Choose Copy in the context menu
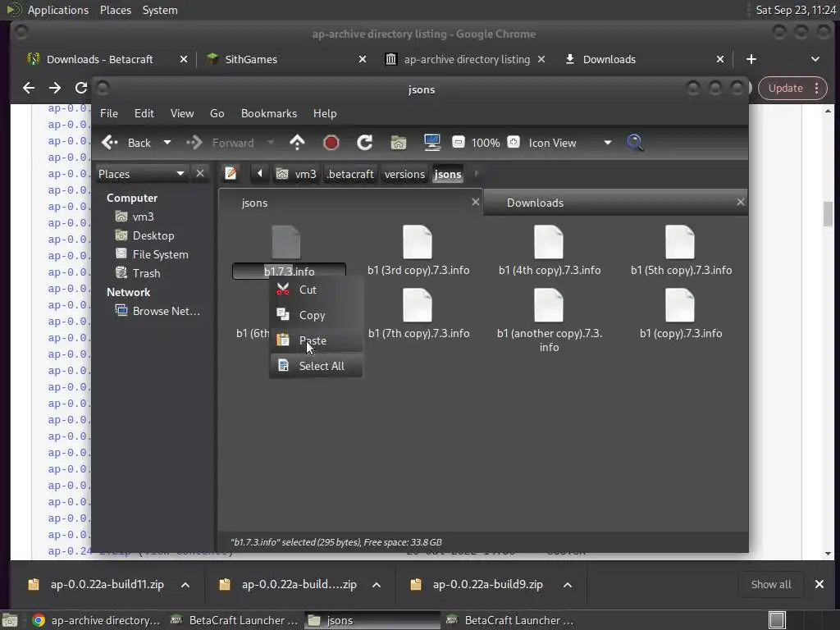This screenshot has width=840, height=630. tap(316, 315)
